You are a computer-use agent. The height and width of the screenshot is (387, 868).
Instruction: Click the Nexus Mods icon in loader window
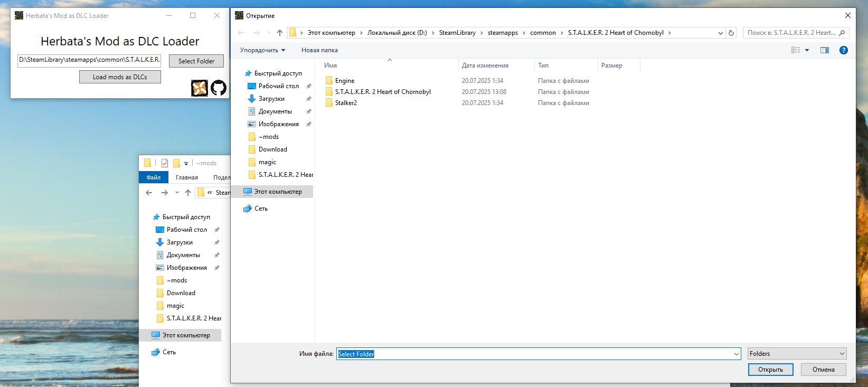(x=200, y=88)
